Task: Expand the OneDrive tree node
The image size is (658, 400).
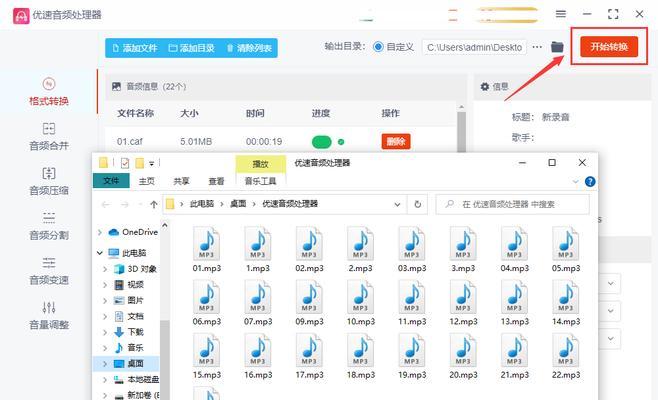Action: point(100,232)
